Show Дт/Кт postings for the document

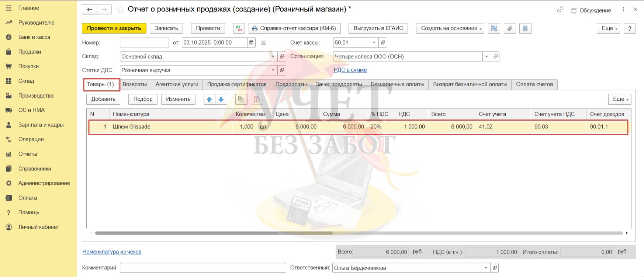[239, 28]
